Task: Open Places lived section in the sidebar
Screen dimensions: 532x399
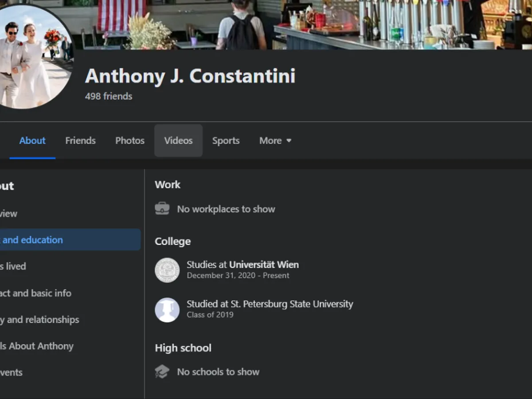Action: pyautogui.click(x=13, y=266)
